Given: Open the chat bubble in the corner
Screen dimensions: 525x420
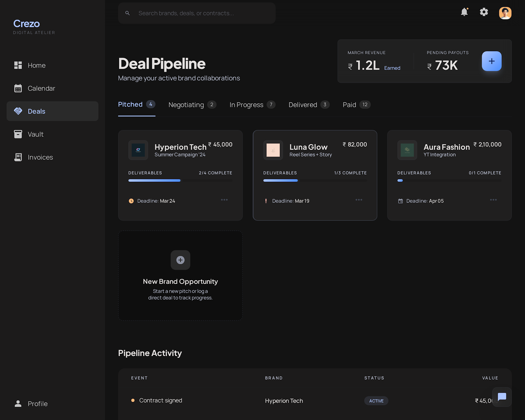Looking at the screenshot, I should [x=502, y=397].
